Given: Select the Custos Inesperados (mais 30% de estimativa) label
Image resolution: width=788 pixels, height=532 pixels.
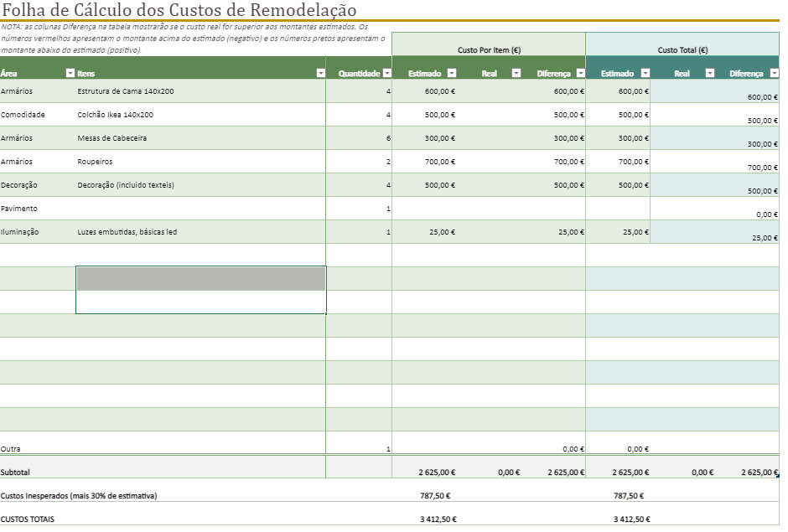Looking at the screenshot, I should click(x=79, y=495).
